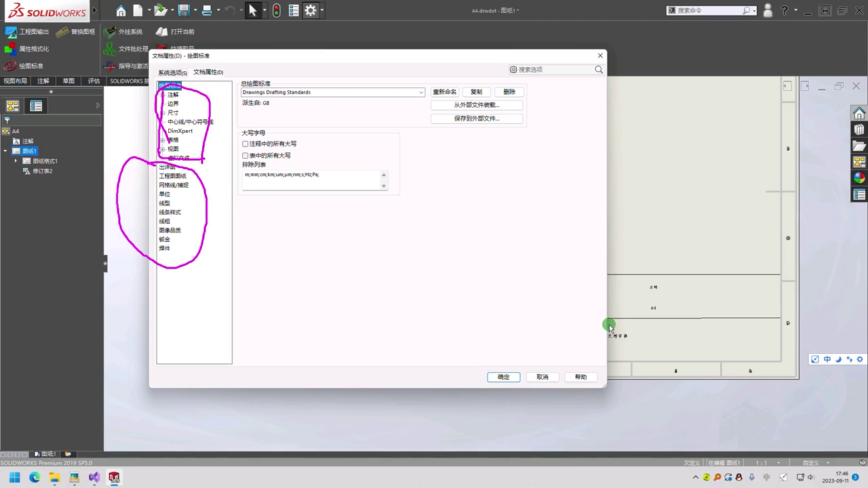Open the 草图 command tab
868x488 pixels.
(68, 81)
